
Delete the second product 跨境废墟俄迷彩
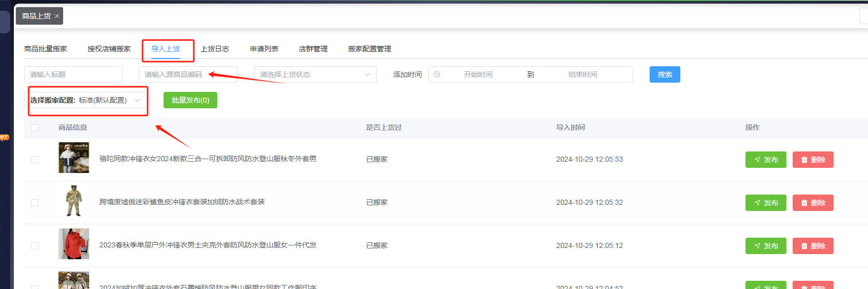tap(813, 203)
